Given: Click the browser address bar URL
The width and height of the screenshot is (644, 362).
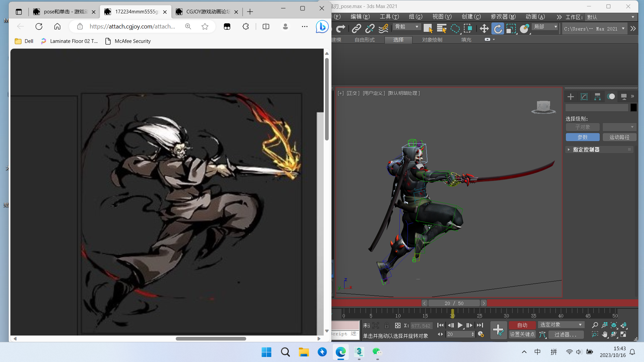Looking at the screenshot, I should coord(132,26).
